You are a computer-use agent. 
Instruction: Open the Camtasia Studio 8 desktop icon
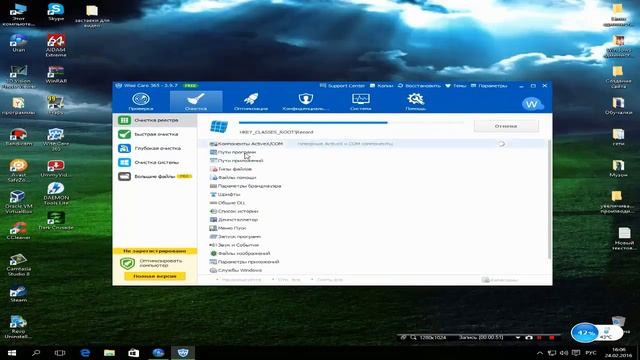(18, 265)
